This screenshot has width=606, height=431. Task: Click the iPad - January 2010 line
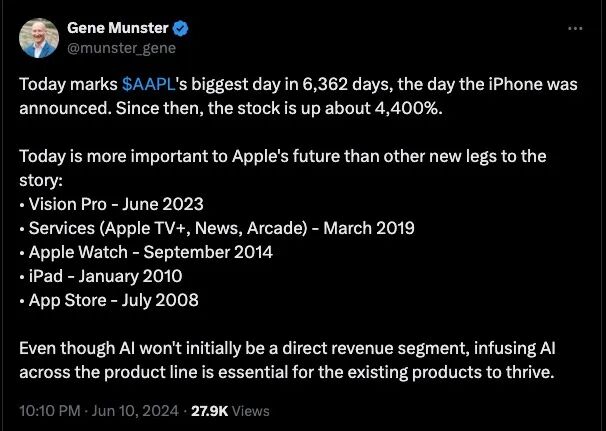(x=105, y=275)
